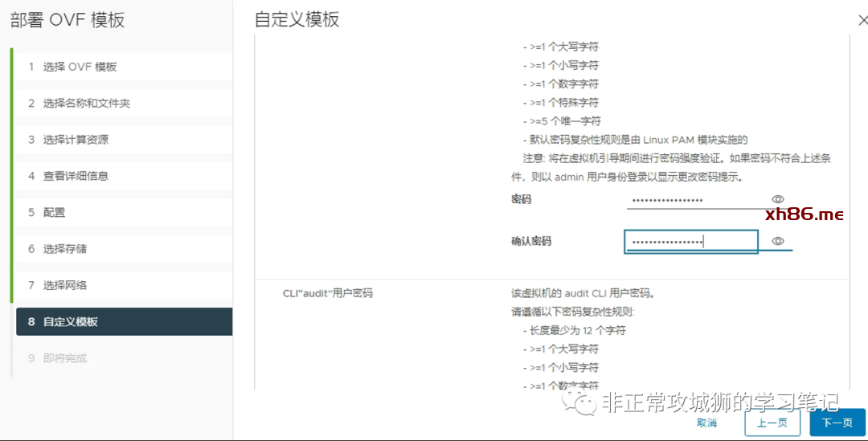Select step 4 查看详细信息

pyautogui.click(x=76, y=176)
